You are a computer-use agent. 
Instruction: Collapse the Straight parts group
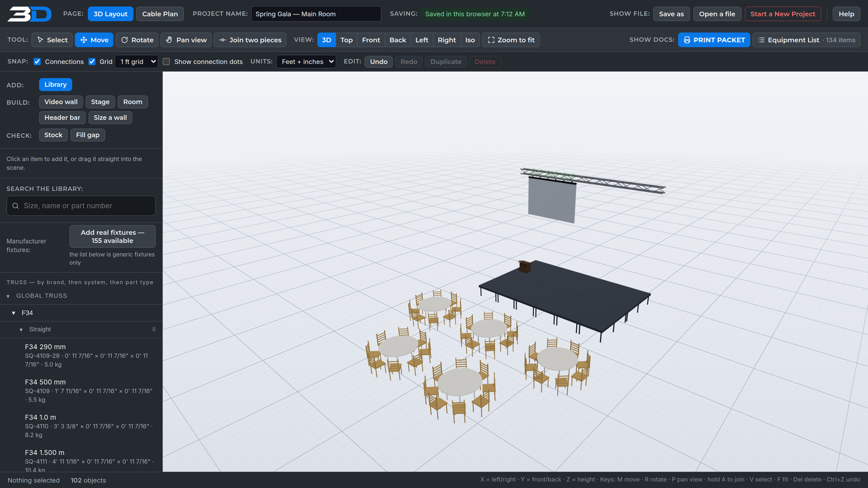pyautogui.click(x=21, y=330)
